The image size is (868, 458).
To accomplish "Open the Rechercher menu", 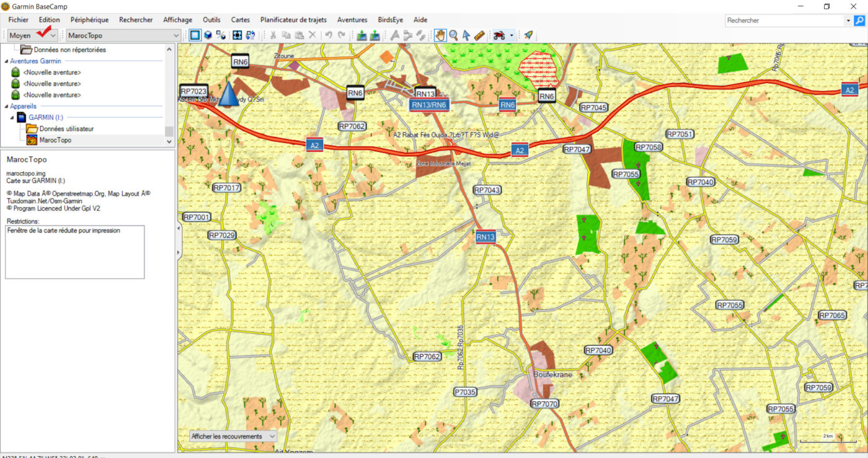I will click(x=136, y=20).
